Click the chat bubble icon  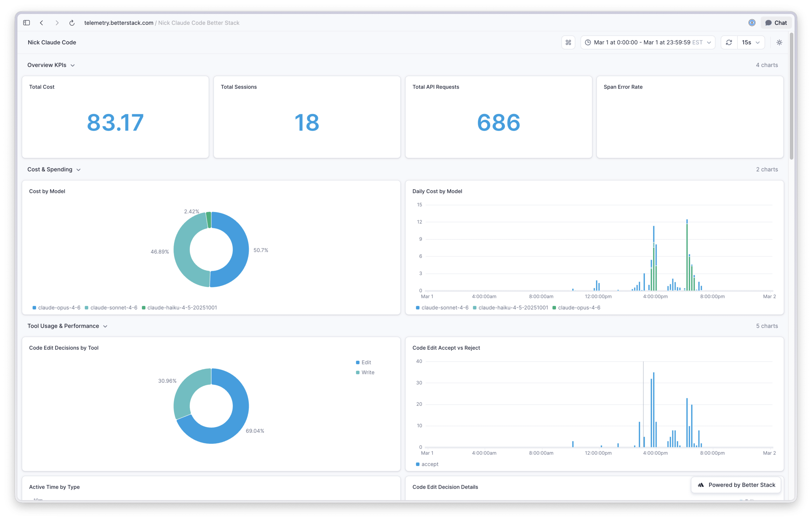[x=768, y=23]
